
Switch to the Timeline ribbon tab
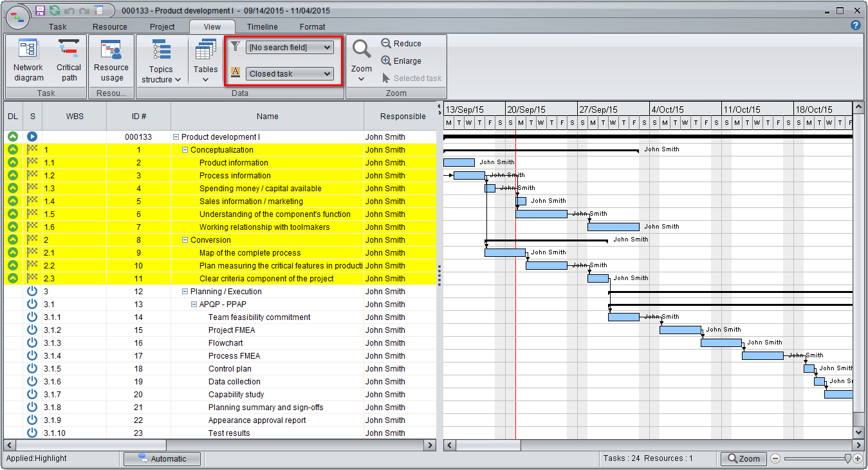(263, 27)
